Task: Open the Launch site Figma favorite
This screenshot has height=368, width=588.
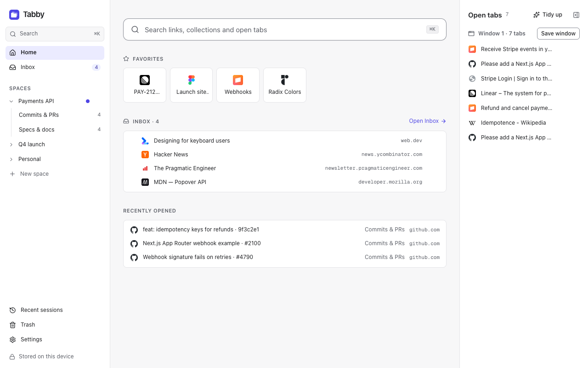Action: pyautogui.click(x=192, y=85)
